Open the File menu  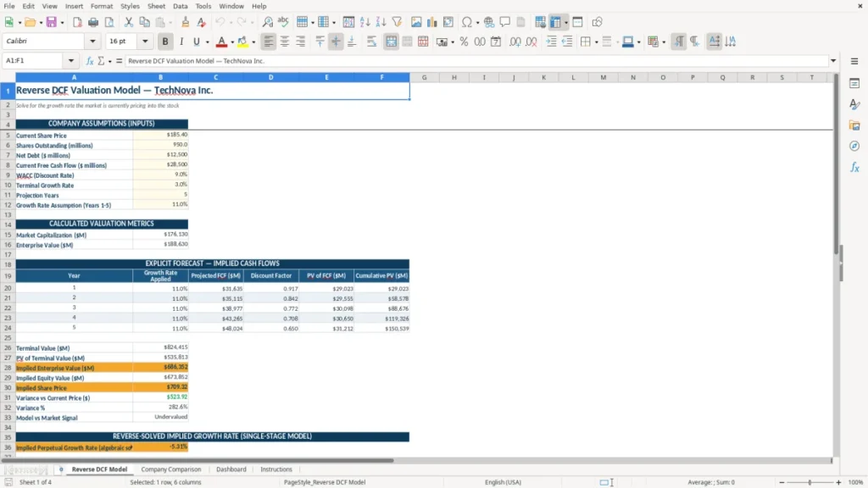coord(9,6)
